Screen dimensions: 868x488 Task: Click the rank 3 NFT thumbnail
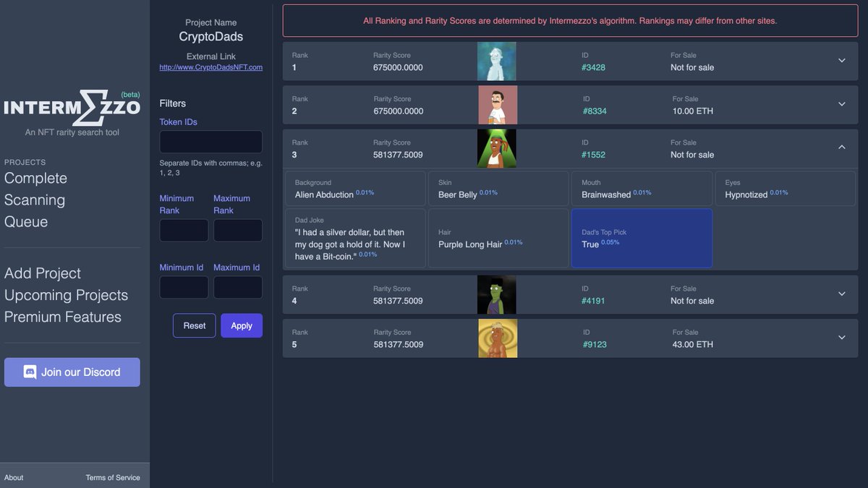497,148
